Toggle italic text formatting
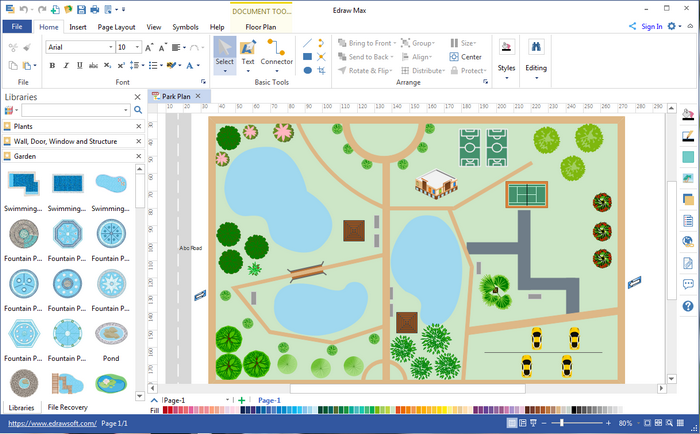 66,65
